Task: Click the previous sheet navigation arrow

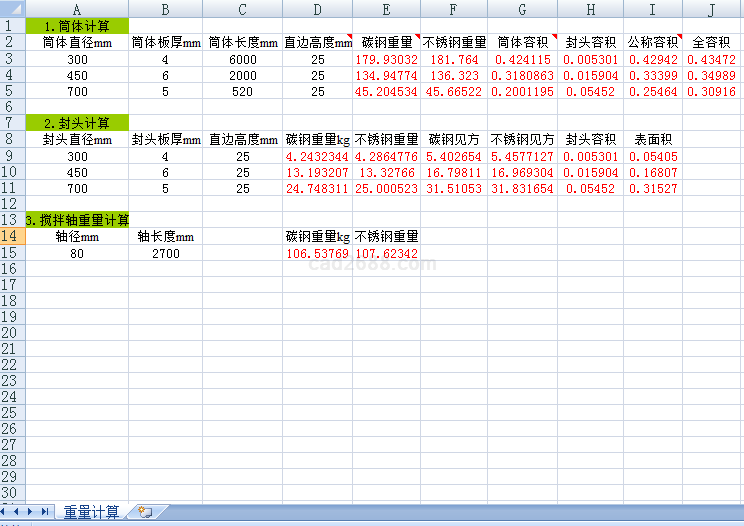Action: (19, 512)
